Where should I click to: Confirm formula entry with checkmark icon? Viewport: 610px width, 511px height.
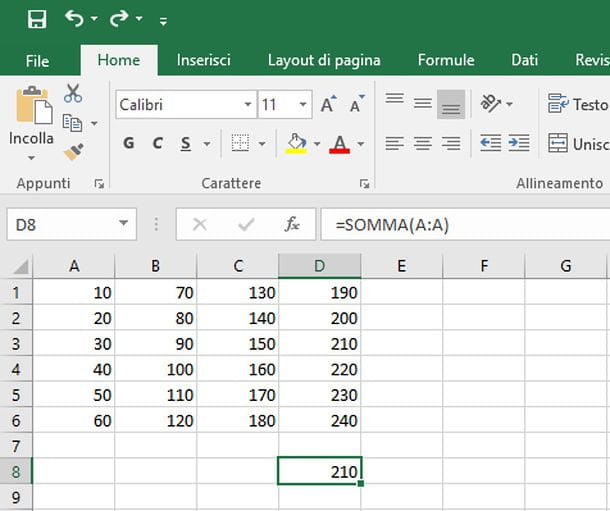coord(246,224)
